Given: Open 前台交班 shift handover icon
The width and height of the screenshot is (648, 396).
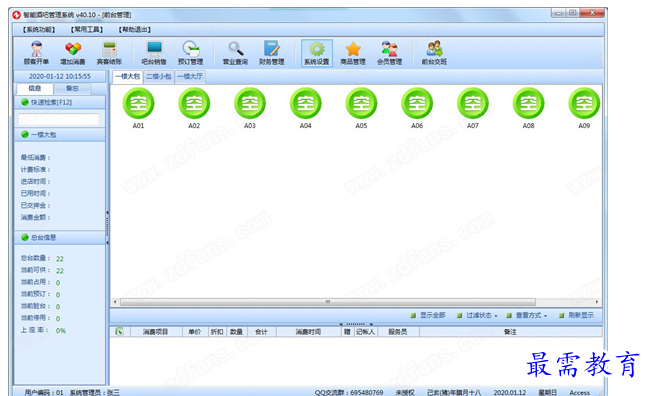Looking at the screenshot, I should click(x=434, y=53).
